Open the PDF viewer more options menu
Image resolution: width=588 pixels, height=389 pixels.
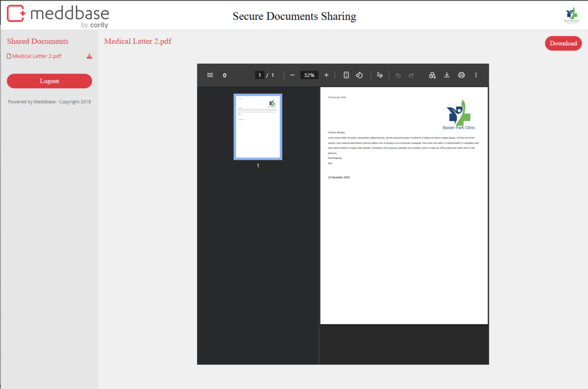pyautogui.click(x=476, y=75)
